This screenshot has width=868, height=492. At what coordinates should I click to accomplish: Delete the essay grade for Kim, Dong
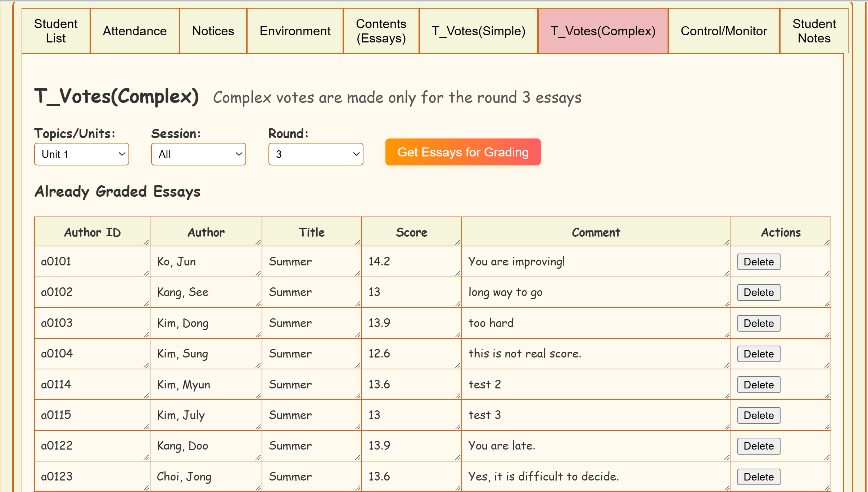759,323
